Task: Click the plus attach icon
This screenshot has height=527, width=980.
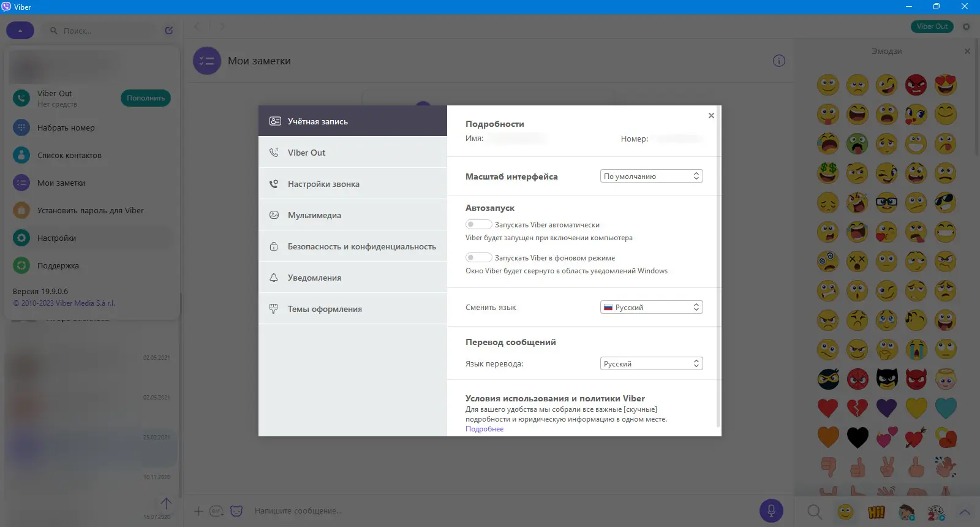Action: pyautogui.click(x=198, y=511)
